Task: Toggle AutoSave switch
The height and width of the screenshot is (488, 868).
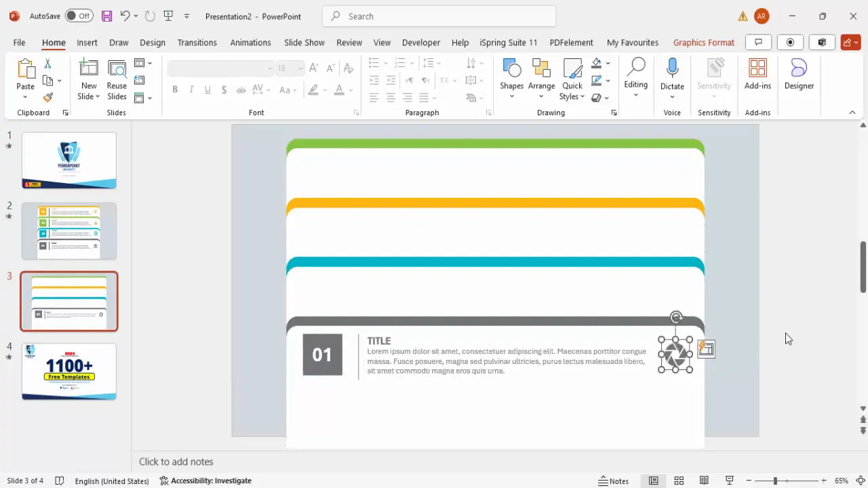Action: pyautogui.click(x=79, y=16)
